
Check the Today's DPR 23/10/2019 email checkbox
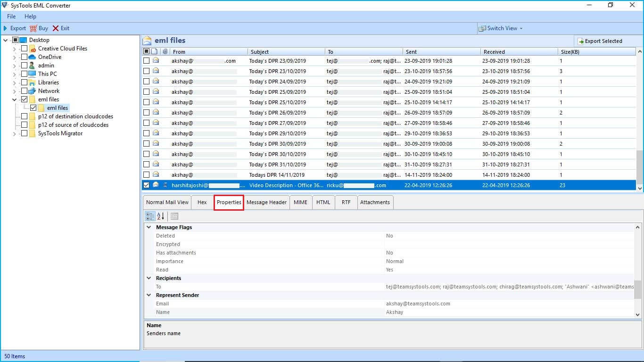tap(147, 71)
